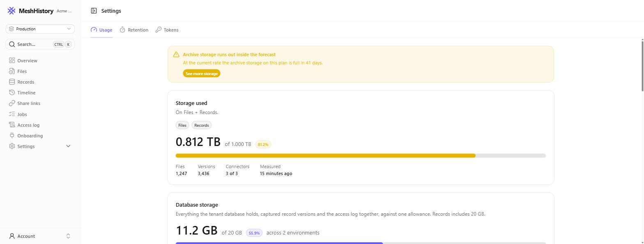The height and width of the screenshot is (244, 644).
Task: Click the Files chip in Storage used
Action: (x=182, y=125)
